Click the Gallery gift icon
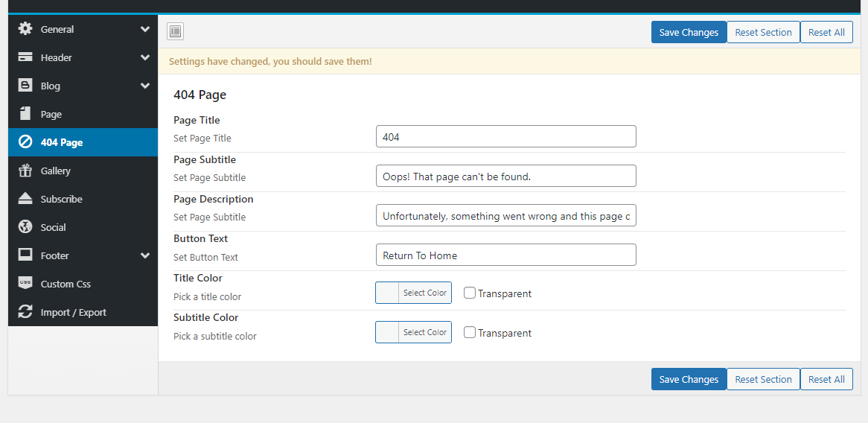 pos(25,171)
